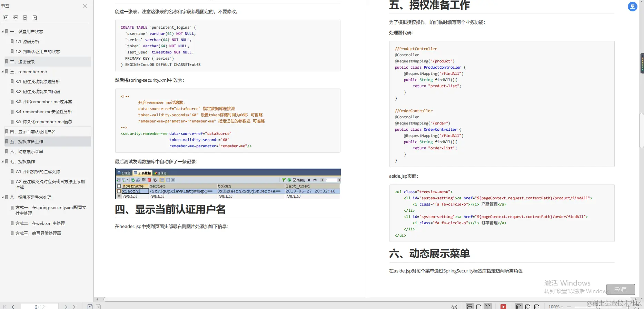Click the back to previous view icon
Image resolution: width=644 pixels, height=309 pixels.
point(90,306)
